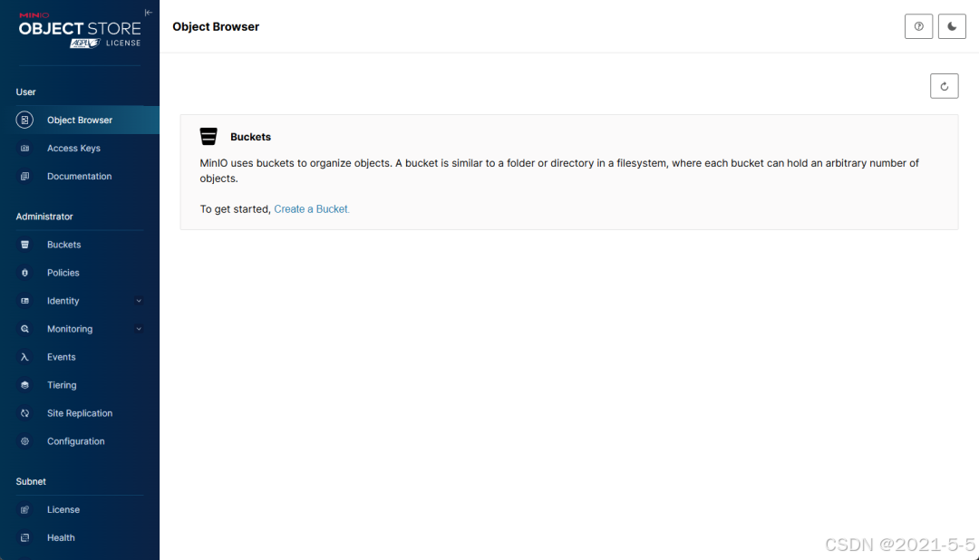
Task: Click the Documentation icon
Action: tap(24, 176)
